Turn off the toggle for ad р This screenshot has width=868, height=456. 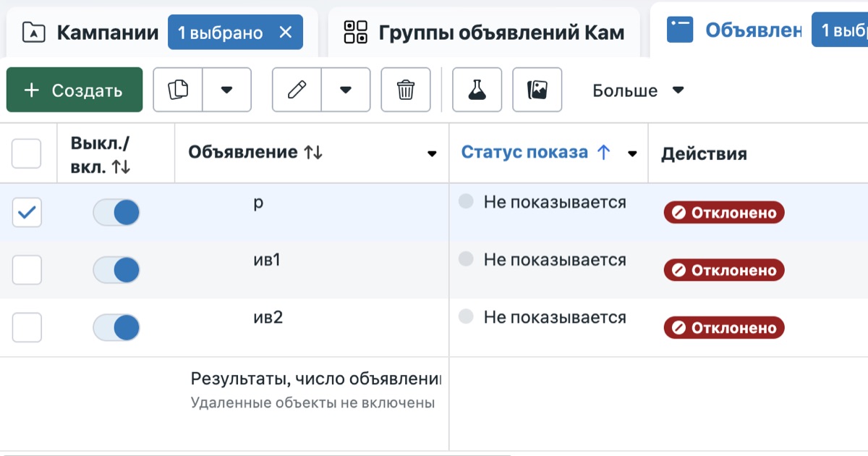point(116,213)
